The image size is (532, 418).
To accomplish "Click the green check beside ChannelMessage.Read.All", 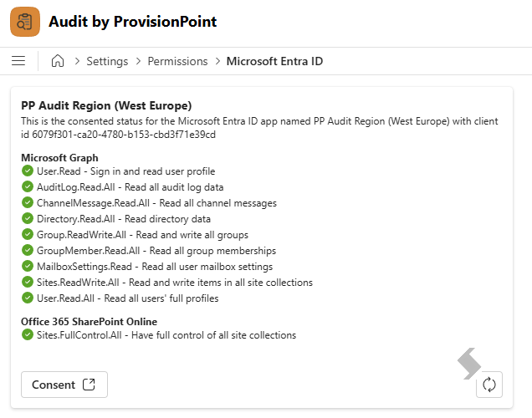I will coord(28,202).
